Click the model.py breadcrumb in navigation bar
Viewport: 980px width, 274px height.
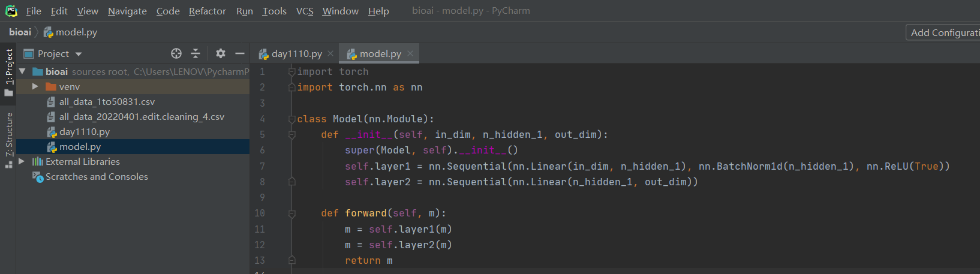(70, 32)
